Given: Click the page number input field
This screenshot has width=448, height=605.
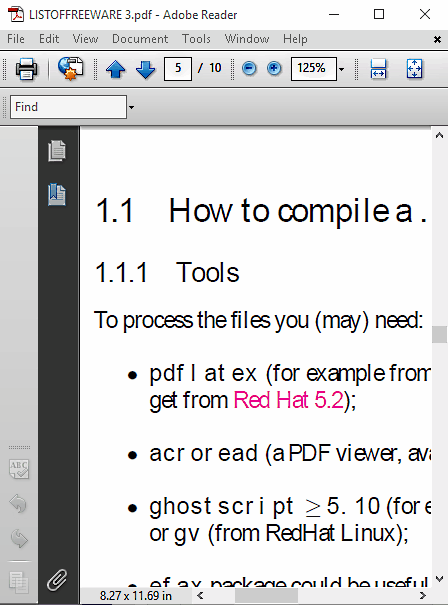Looking at the screenshot, I should coord(178,69).
